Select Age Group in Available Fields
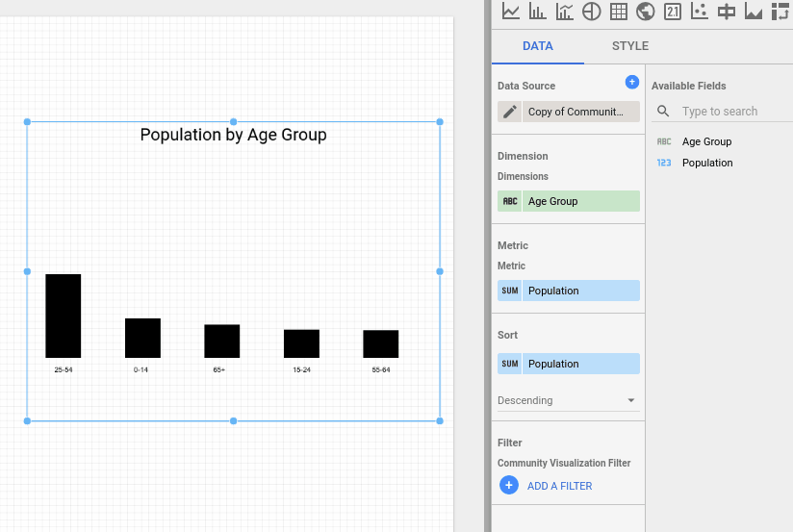Viewport: 793px width, 532px height. coord(706,141)
